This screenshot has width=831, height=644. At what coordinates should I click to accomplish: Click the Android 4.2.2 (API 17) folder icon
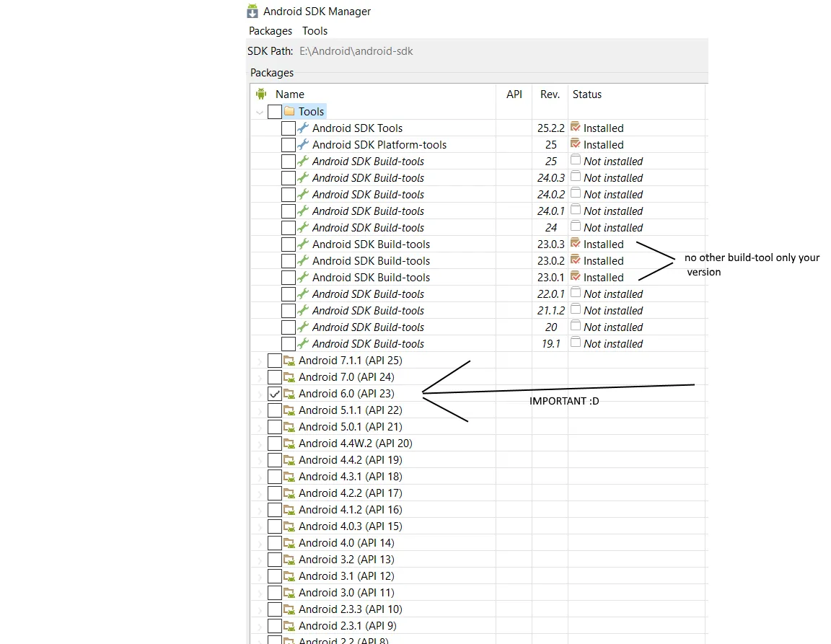(289, 493)
